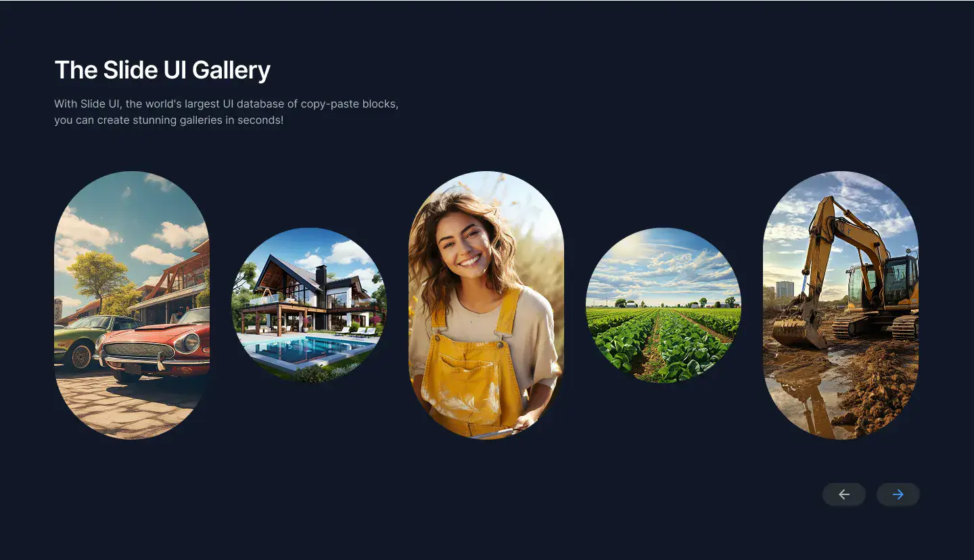Click the excavator's digging bucket
Viewport: 974px width, 560px height.
[x=799, y=331]
